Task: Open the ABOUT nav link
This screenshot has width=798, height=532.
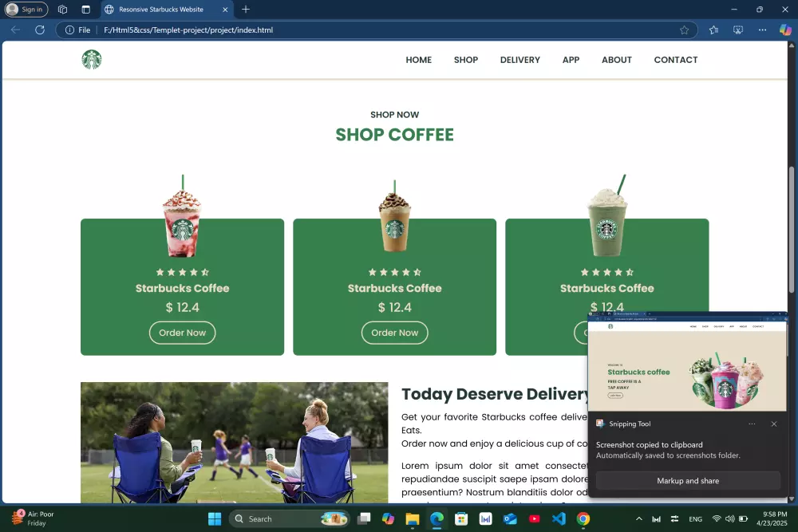Action: point(616,60)
